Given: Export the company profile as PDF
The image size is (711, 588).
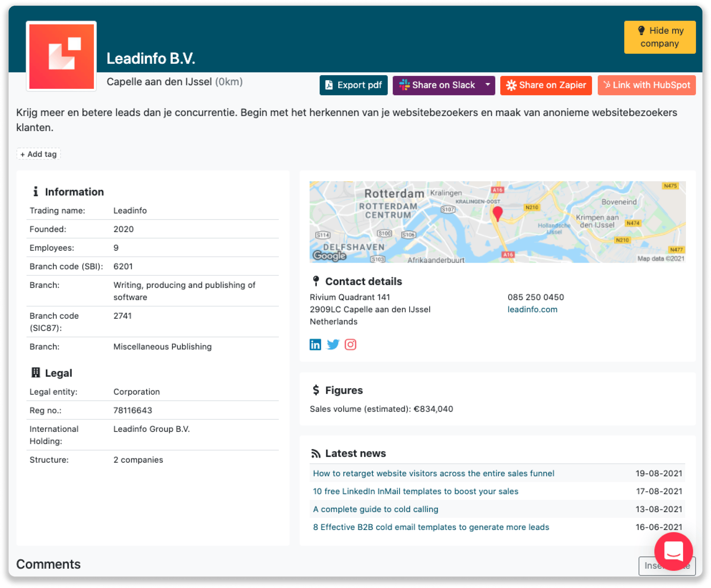Looking at the screenshot, I should (353, 85).
